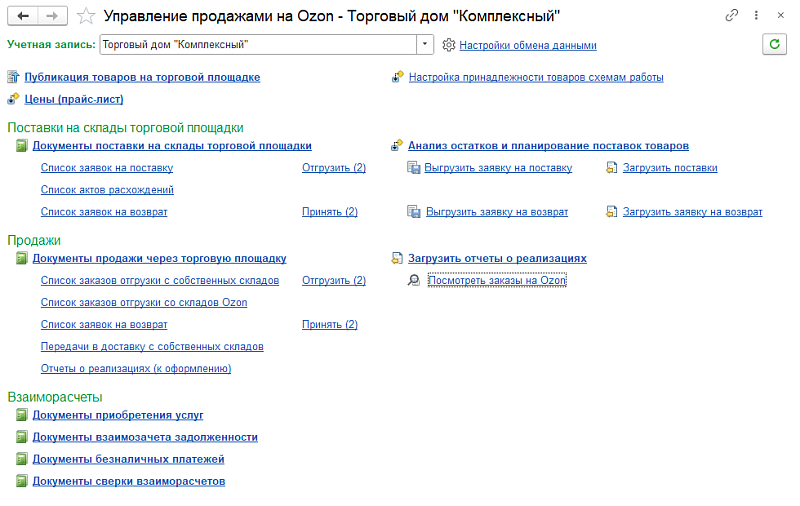Open Цены (прайс-лист) link
800x506 pixels.
coord(74,99)
